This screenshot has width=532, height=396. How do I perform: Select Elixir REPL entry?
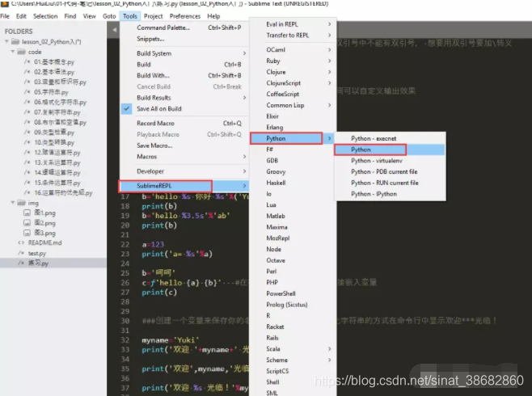click(293, 116)
